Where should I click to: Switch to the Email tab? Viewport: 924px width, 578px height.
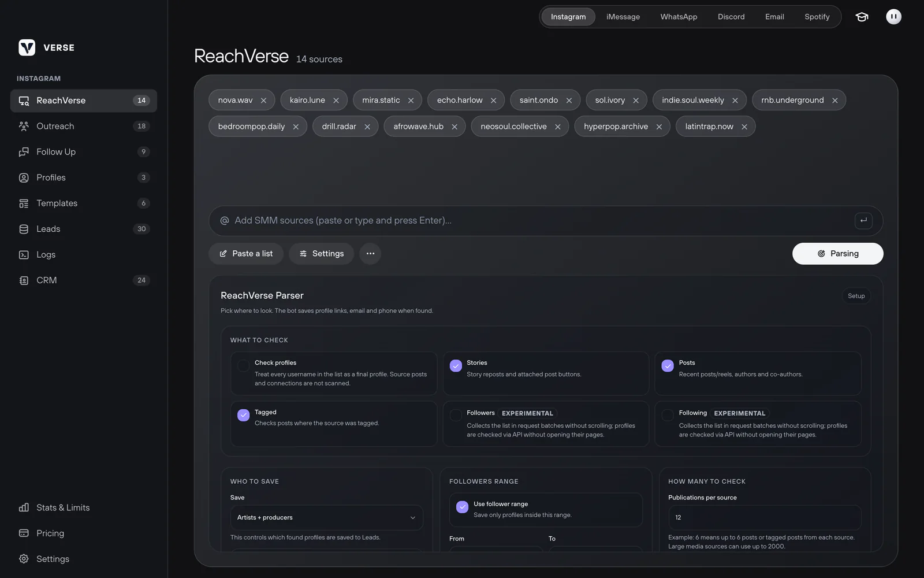click(x=774, y=17)
